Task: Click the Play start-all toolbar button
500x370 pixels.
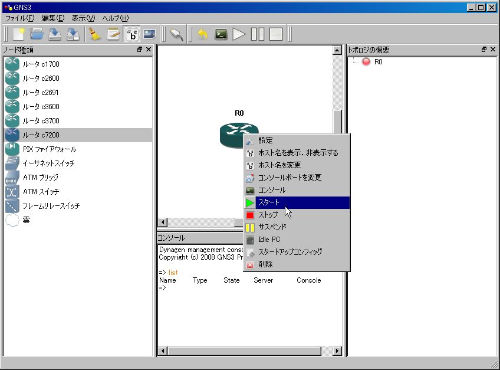Action: pos(239,34)
